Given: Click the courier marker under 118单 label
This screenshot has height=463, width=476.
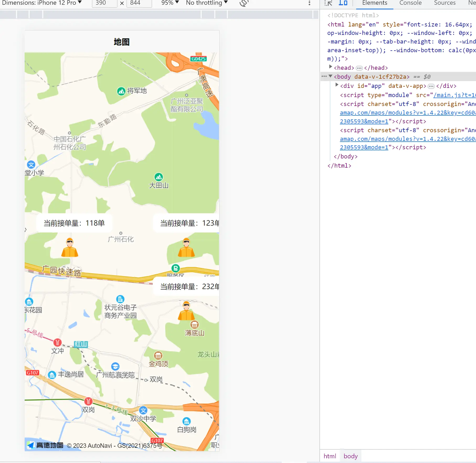Looking at the screenshot, I should [70, 247].
